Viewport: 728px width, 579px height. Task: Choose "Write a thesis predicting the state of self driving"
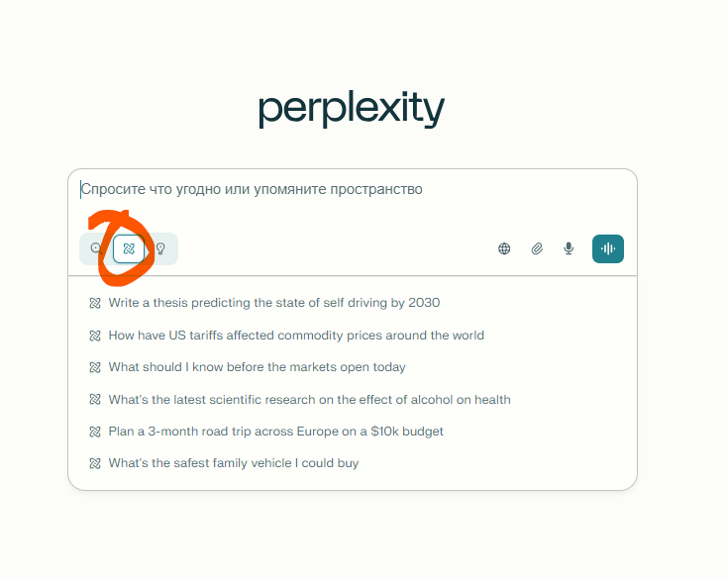[x=274, y=303]
